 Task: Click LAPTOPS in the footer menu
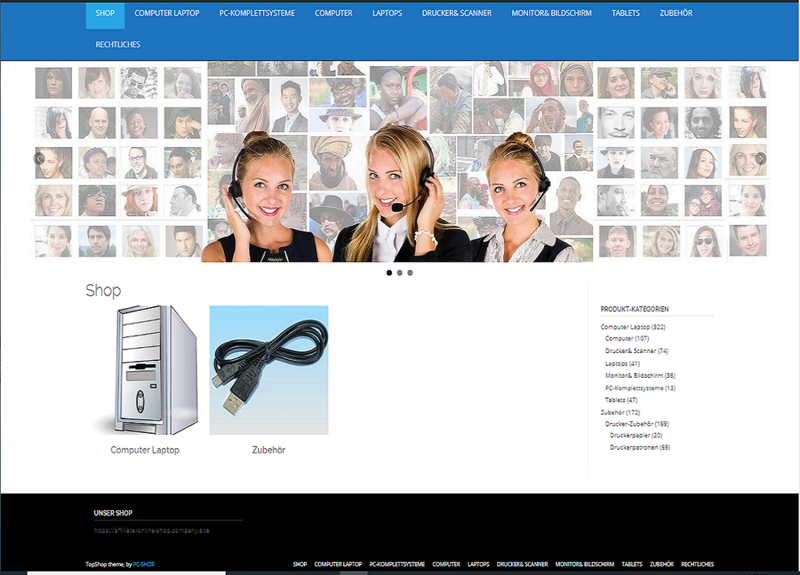(x=478, y=564)
